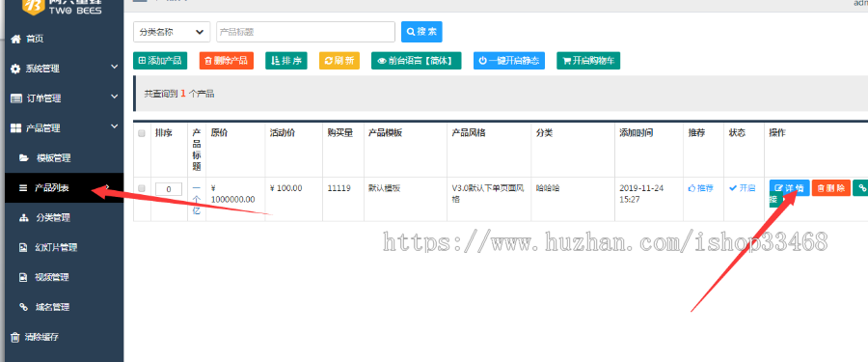Expand the 系统管理 chevron arrow
This screenshot has width=868, height=362.
coord(115,67)
